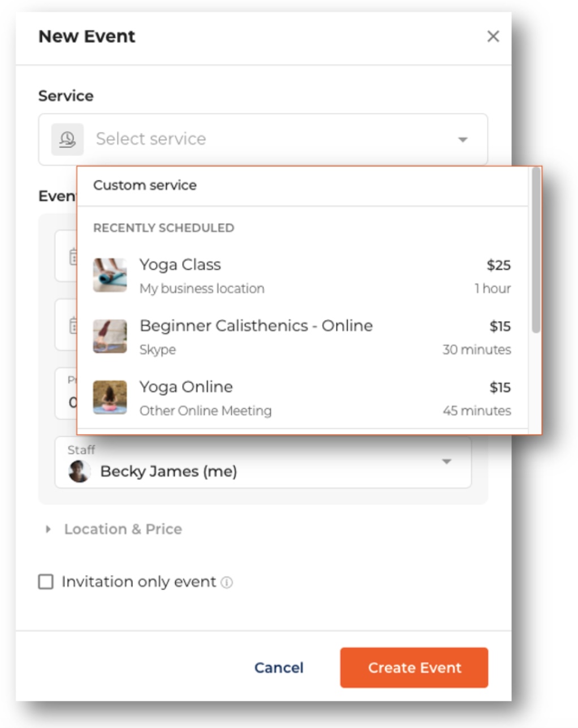
Task: Close the New Event dialog with X
Action: click(x=493, y=36)
